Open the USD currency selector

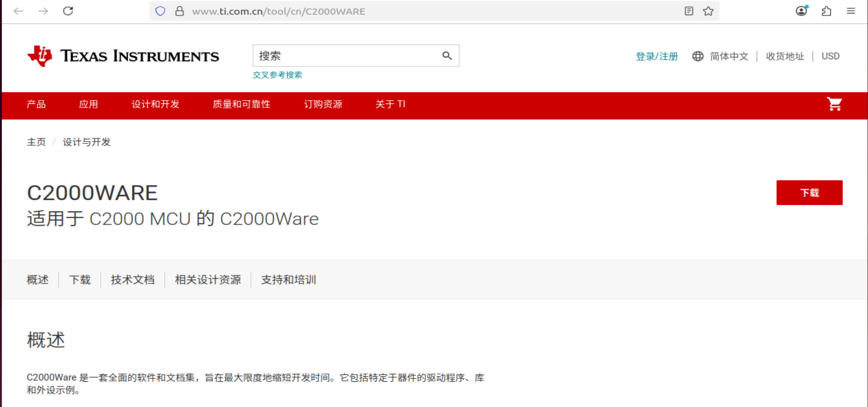click(830, 56)
